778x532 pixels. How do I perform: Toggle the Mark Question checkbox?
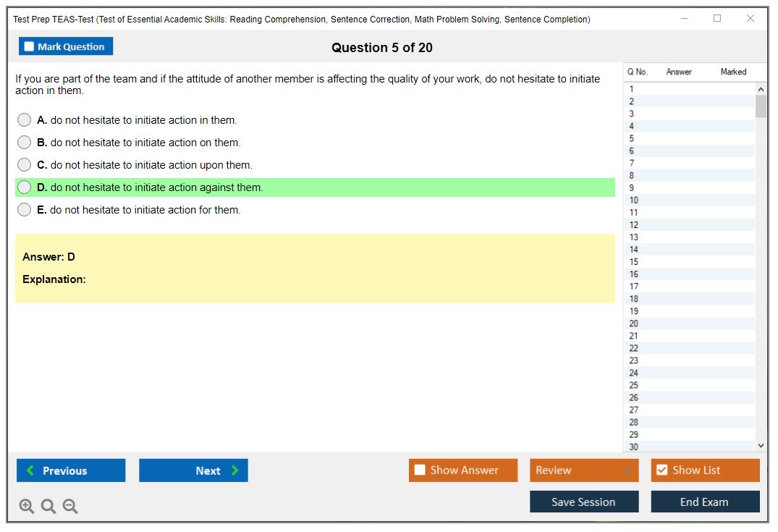(29, 47)
